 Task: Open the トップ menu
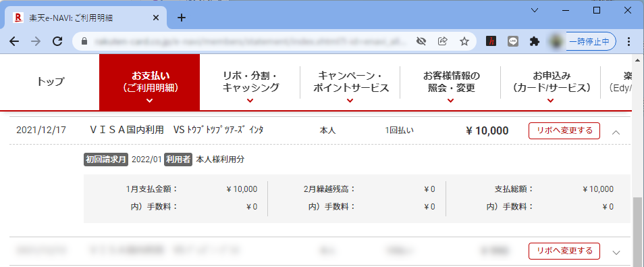coord(51,82)
